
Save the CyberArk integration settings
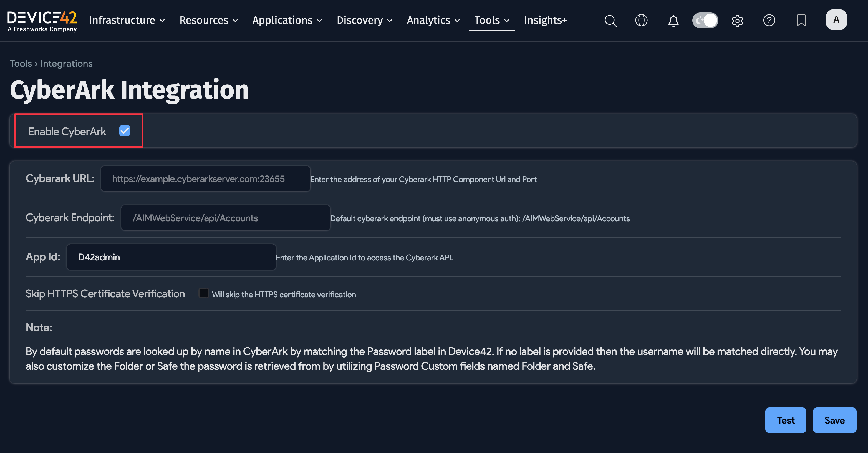pyautogui.click(x=835, y=420)
